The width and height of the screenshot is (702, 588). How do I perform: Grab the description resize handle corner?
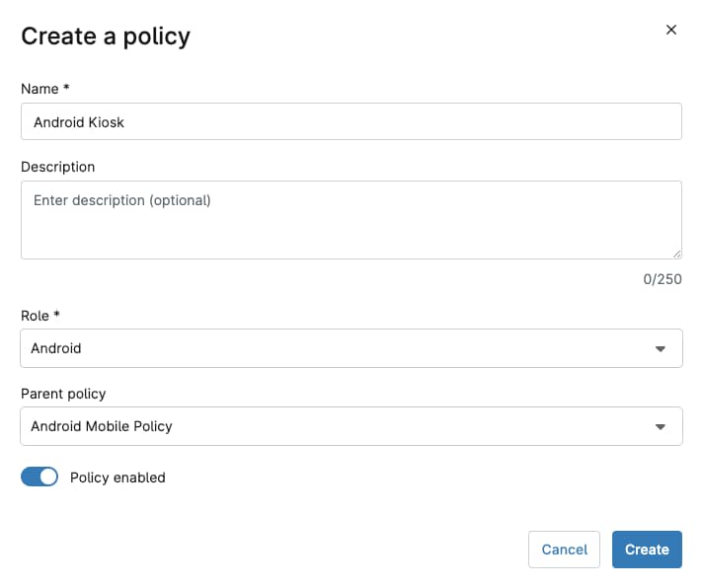[677, 255]
